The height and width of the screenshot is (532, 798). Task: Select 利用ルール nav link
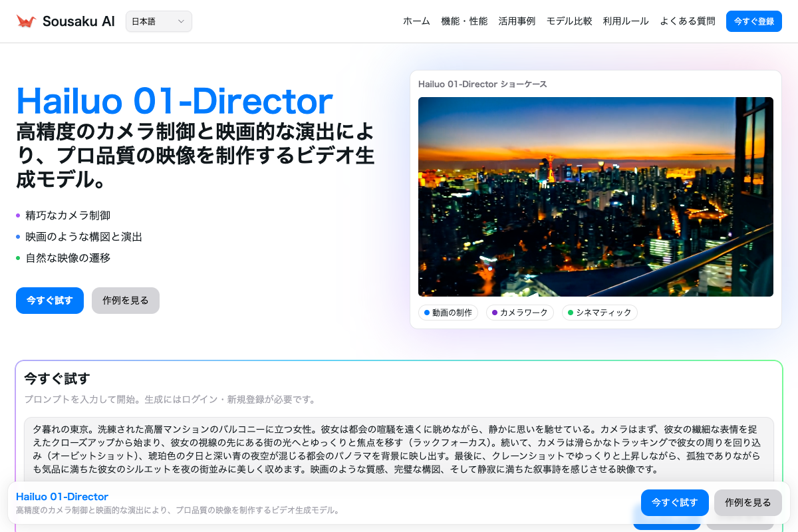626,21
